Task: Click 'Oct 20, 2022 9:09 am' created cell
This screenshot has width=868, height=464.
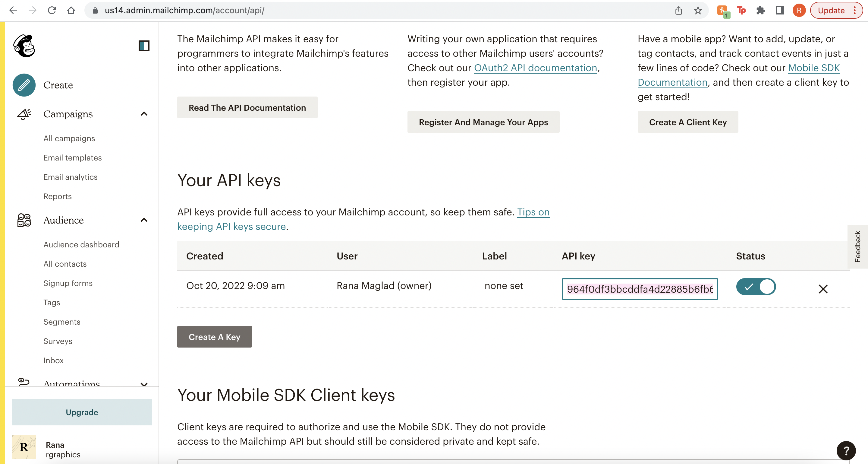Action: (235, 286)
